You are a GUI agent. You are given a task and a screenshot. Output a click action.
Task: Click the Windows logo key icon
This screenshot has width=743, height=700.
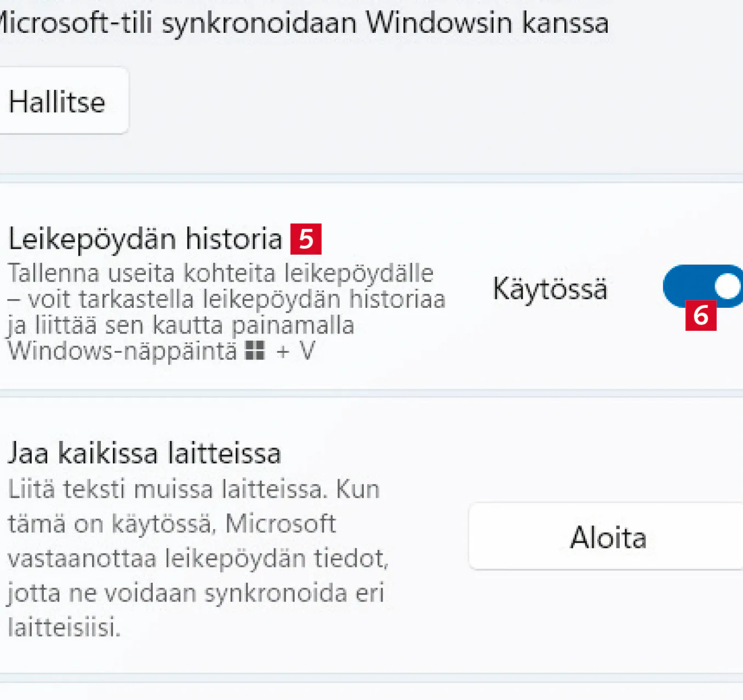pyautogui.click(x=255, y=351)
